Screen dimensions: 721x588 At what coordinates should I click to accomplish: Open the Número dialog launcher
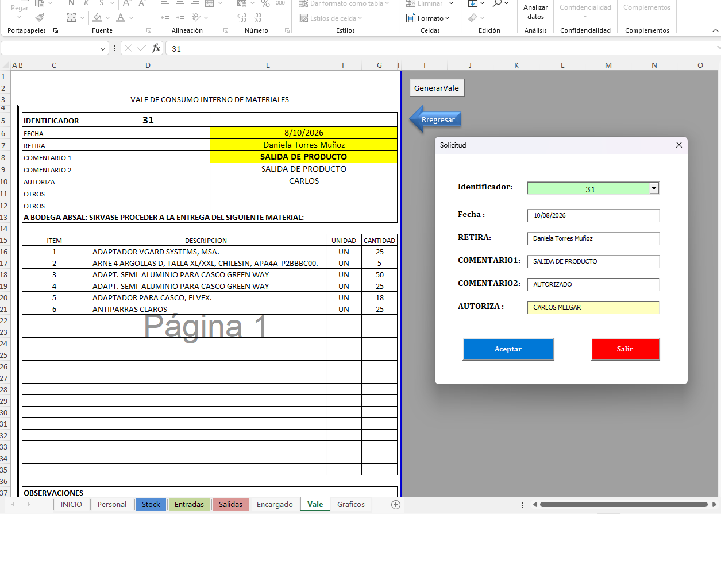[287, 30]
